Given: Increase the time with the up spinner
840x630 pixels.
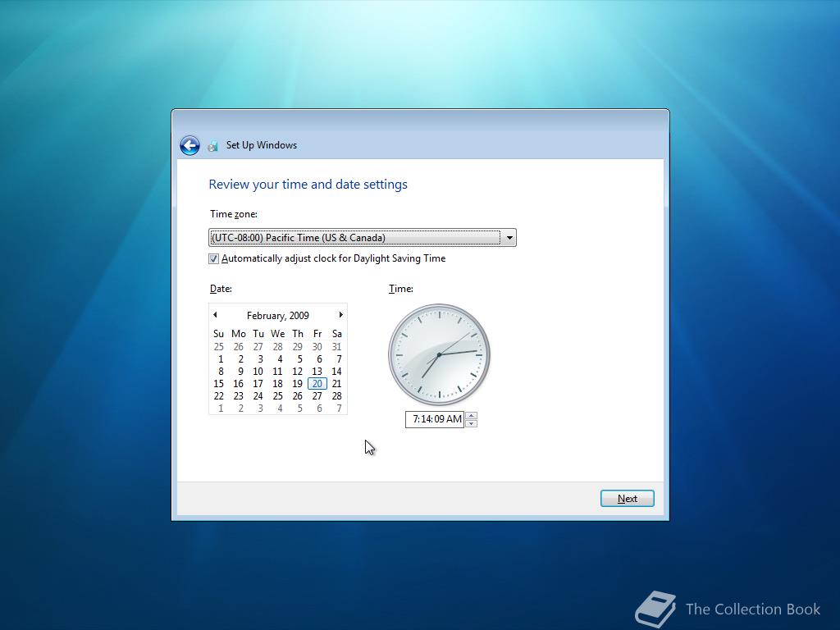Looking at the screenshot, I should (x=471, y=415).
